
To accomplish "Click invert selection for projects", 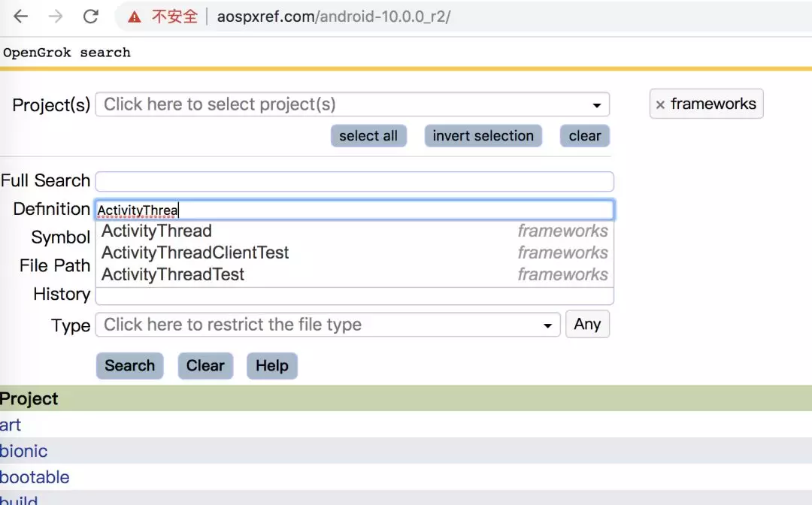I will 483,136.
